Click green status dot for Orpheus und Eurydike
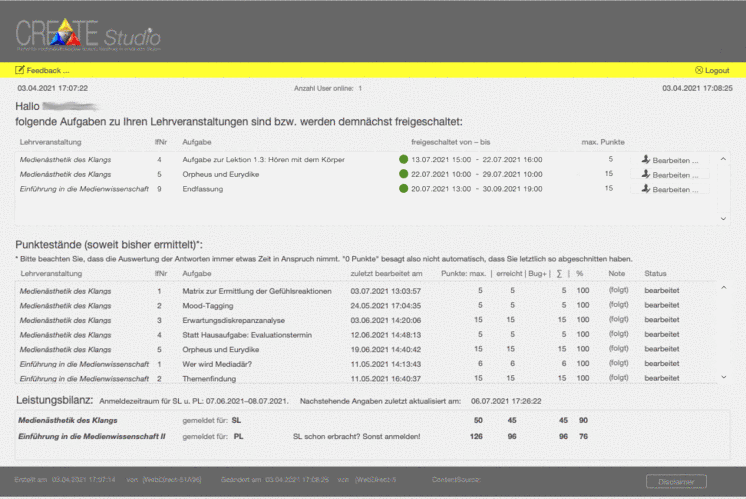The width and height of the screenshot is (746, 499). pyautogui.click(x=404, y=174)
